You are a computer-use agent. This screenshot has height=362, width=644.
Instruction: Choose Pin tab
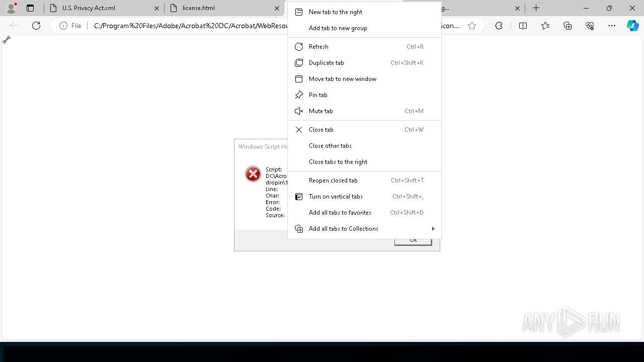[364, 95]
